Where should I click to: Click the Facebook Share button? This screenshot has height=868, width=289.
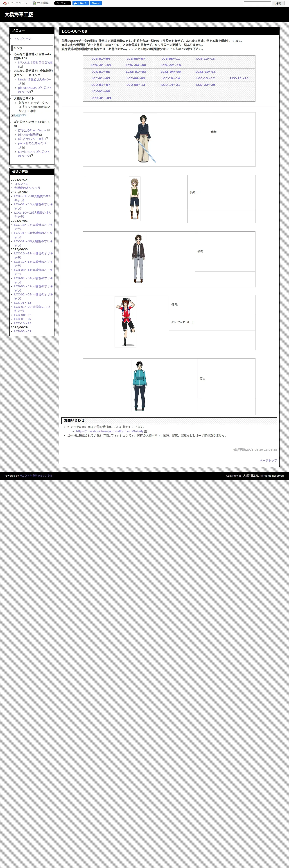(x=96, y=3)
